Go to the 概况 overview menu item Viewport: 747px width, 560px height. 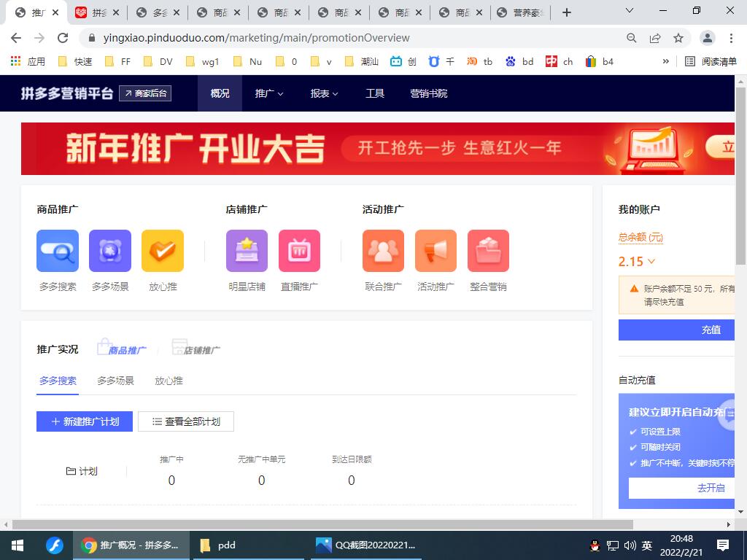(220, 93)
